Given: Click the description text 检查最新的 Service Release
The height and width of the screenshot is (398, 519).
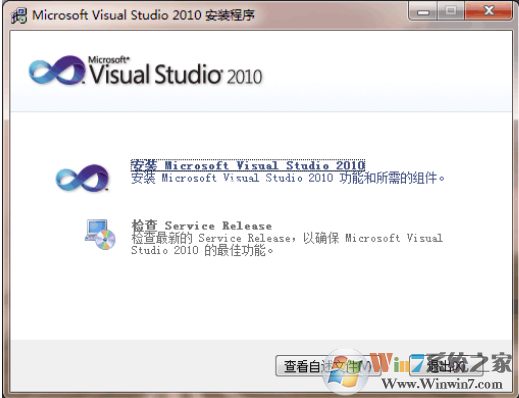Looking at the screenshot, I should pyautogui.click(x=287, y=244).
